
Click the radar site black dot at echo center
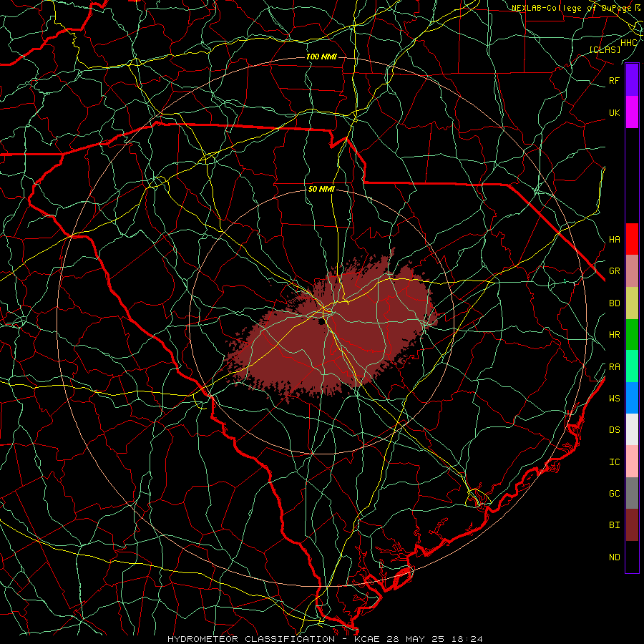click(321, 321)
